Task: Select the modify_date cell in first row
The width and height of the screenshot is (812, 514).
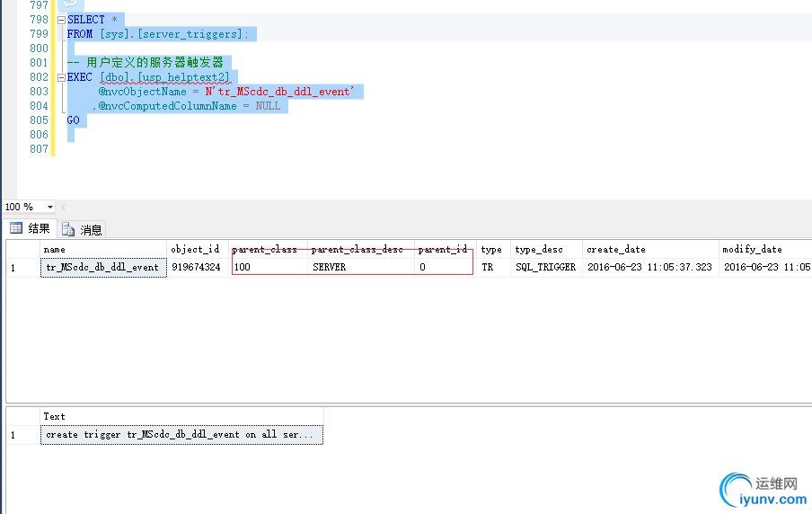Action: pos(765,268)
